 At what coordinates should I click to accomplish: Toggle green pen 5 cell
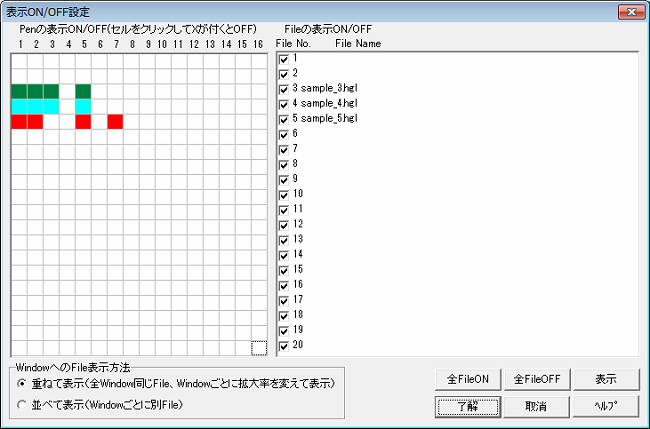pos(83,92)
